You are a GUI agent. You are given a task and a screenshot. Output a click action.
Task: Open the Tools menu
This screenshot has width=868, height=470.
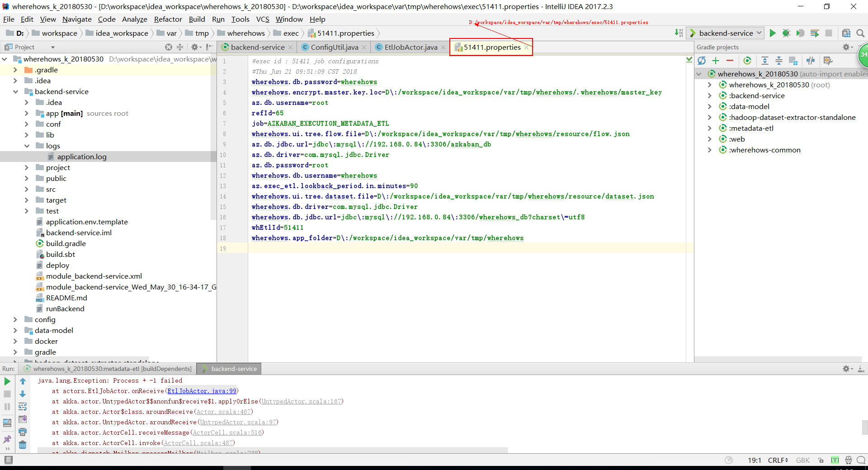coord(240,19)
